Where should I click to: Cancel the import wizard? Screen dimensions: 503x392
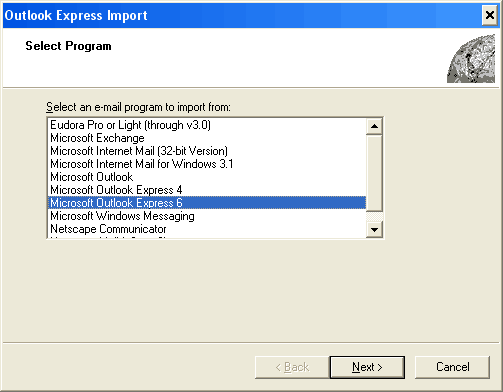[452, 367]
